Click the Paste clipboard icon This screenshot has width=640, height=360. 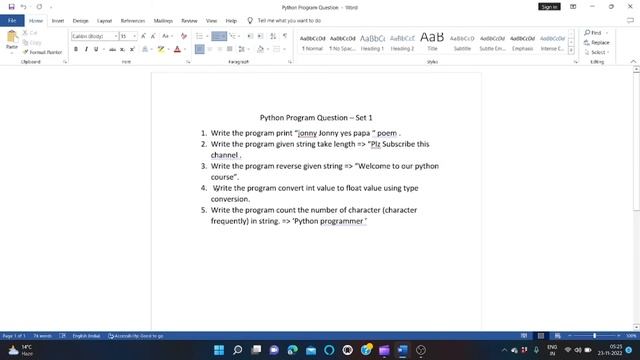[x=12, y=37]
